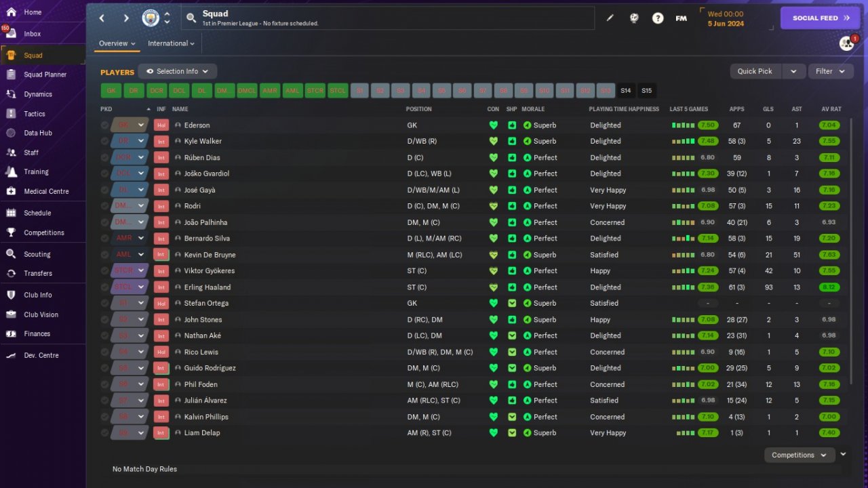
Task: Select the GK position chip
Action: pos(111,91)
